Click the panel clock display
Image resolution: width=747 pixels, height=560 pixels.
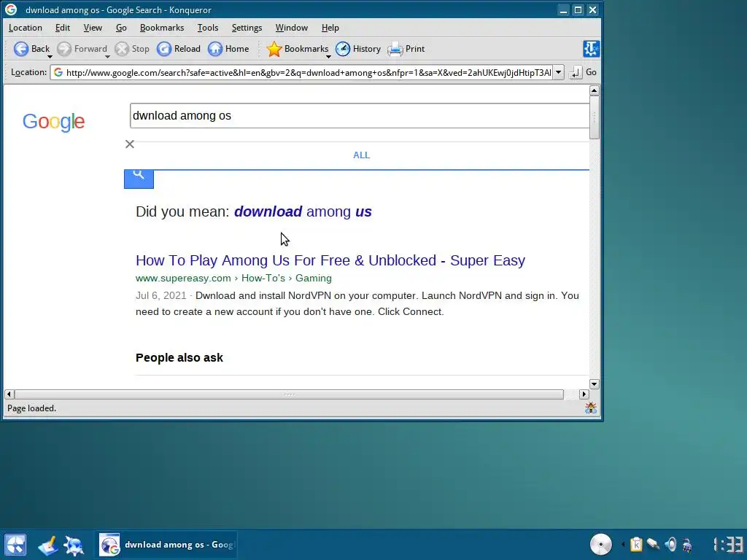pyautogui.click(x=728, y=544)
